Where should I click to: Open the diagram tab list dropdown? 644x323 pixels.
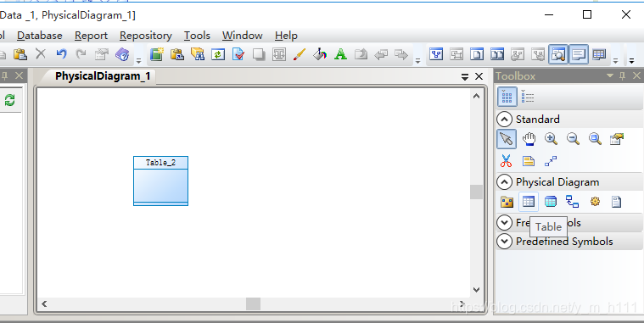pyautogui.click(x=465, y=77)
